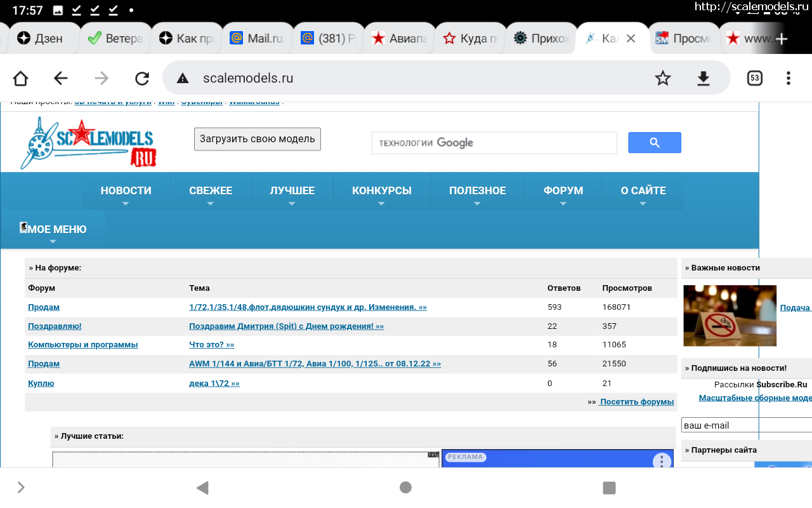This screenshot has width=812, height=508.
Task: Open topic Поздравим Дмитрия (Spit) с Днем рождения
Action: tap(286, 326)
